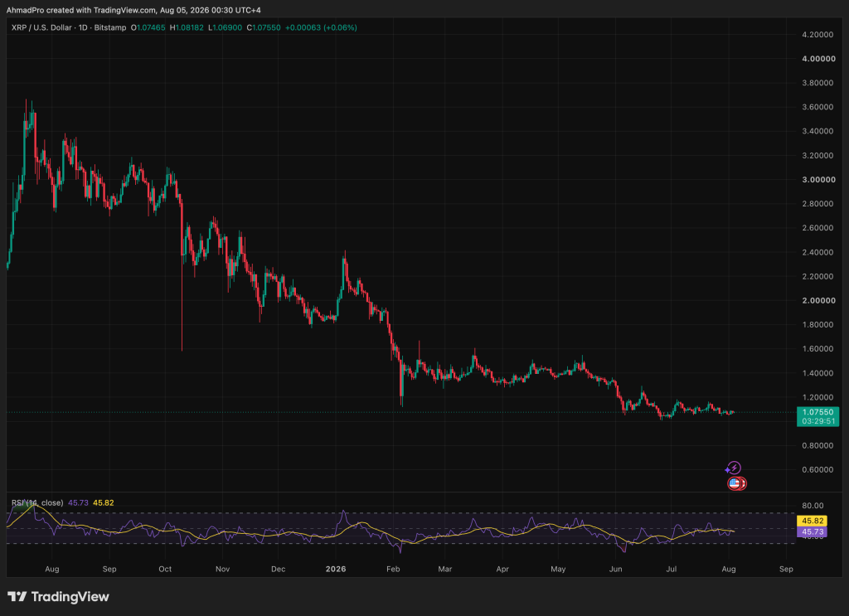
Task: Click the 0.80000 price scale label
Action: tap(817, 445)
